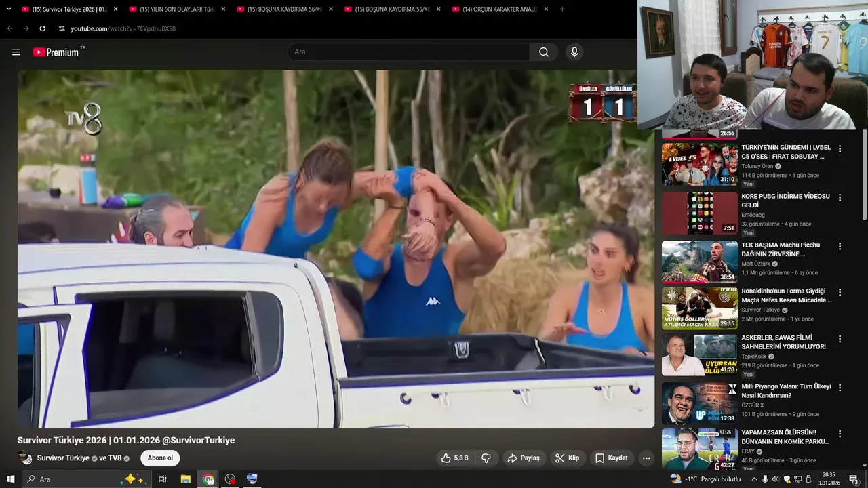The height and width of the screenshot is (488, 868).
Task: Open options menu for Machu Picchu video
Action: click(840, 246)
